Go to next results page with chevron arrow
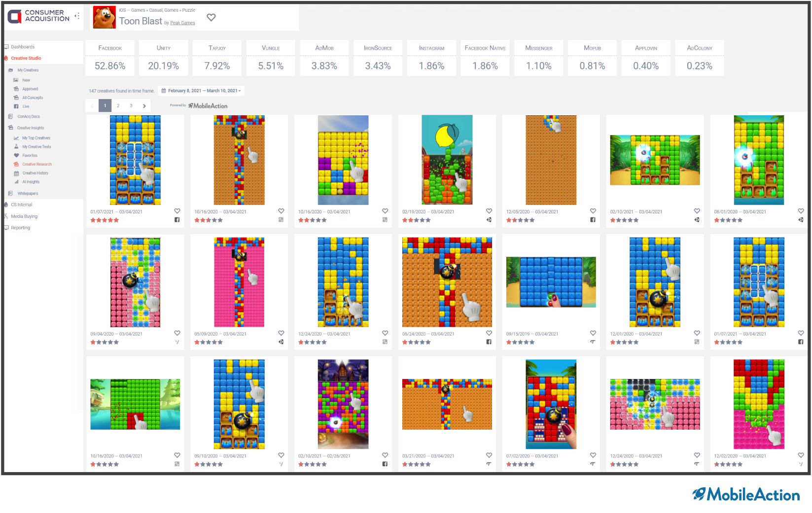Screen dimensions: 812x513 [144, 105]
